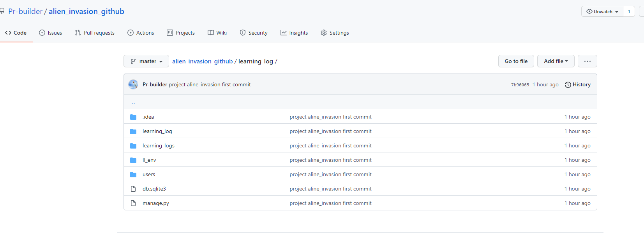Open the db.sqlite3 file

coord(154,189)
